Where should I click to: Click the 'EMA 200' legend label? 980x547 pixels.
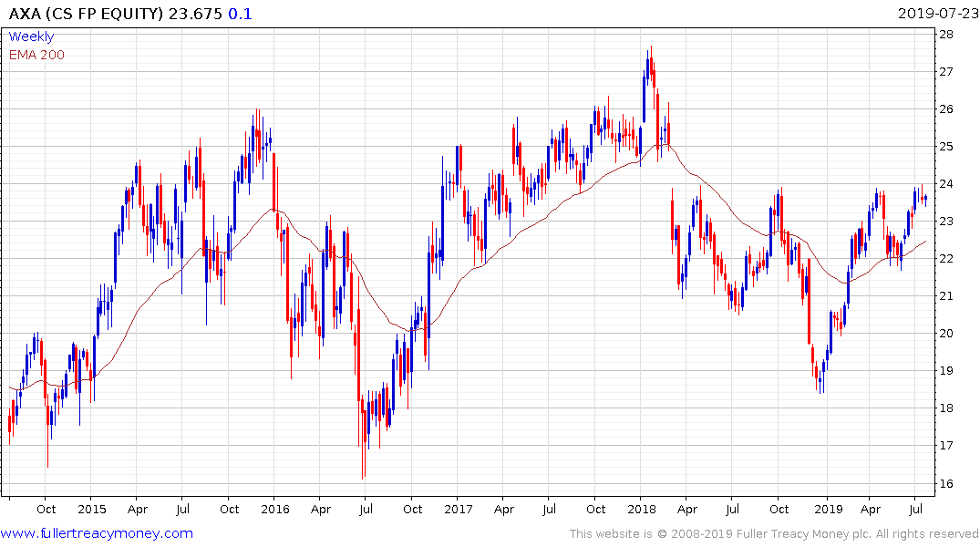36,55
